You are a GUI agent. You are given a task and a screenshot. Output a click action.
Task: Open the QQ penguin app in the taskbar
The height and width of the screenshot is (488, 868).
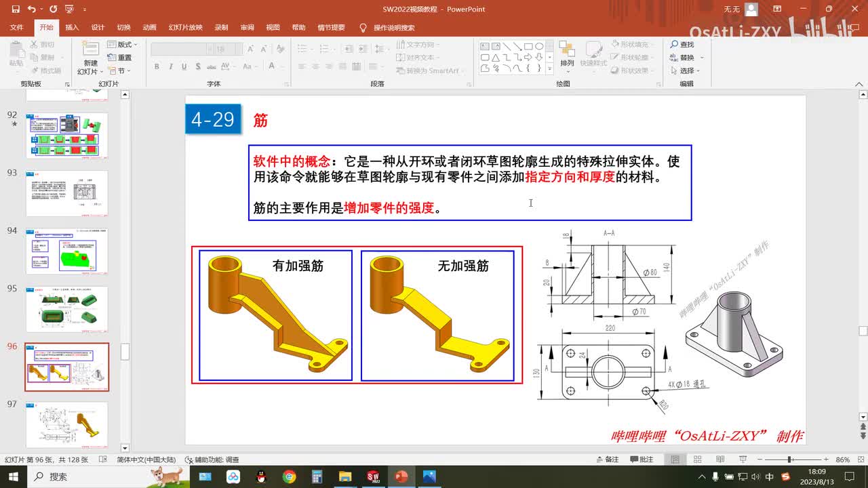pos(262,476)
